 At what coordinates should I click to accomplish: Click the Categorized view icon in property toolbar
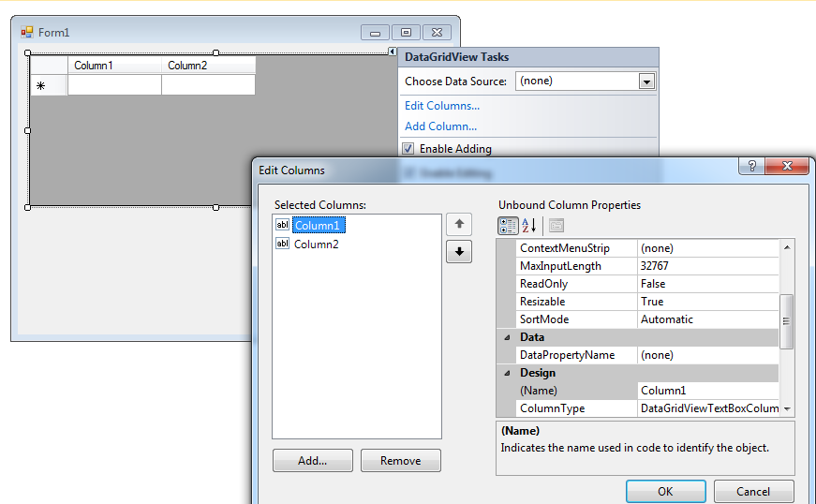coord(508,225)
